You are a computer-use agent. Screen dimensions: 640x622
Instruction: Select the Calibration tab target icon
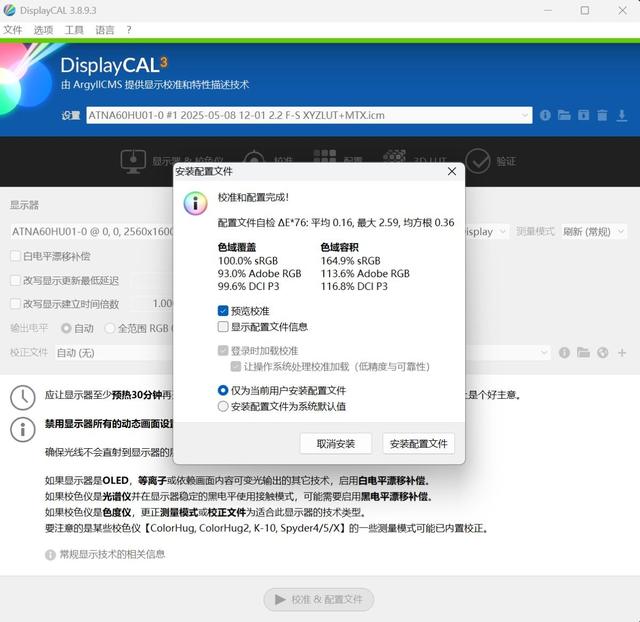coord(254,158)
